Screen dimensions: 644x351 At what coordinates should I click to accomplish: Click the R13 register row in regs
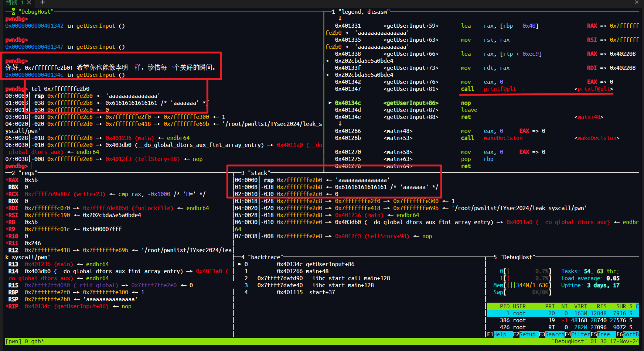click(x=58, y=264)
